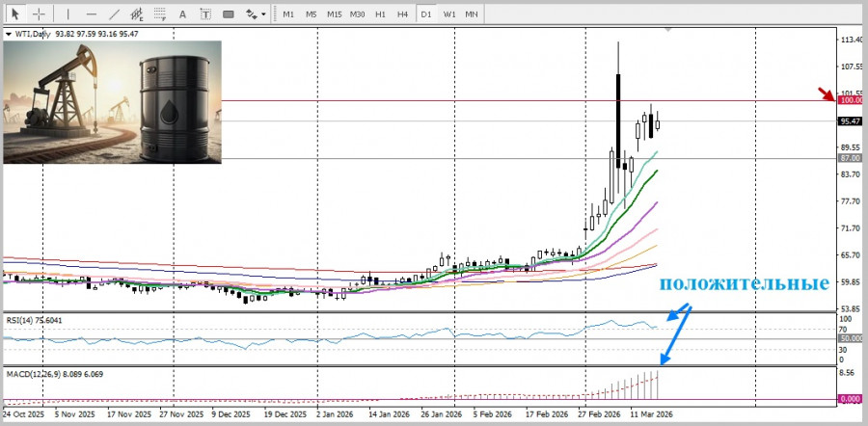The width and height of the screenshot is (868, 426).
Task: Select the MN monthly timeframe
Action: click(x=472, y=14)
